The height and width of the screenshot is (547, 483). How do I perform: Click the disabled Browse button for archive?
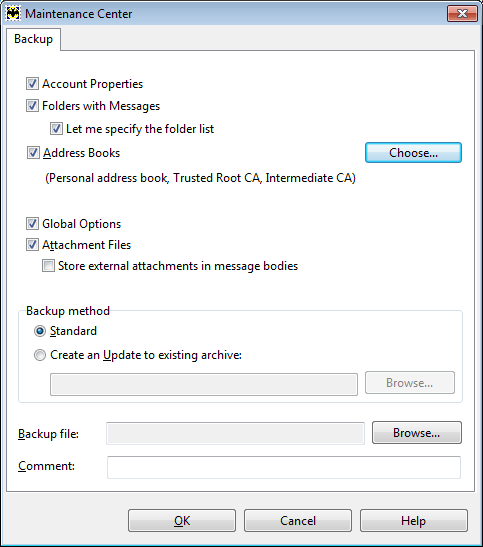410,383
